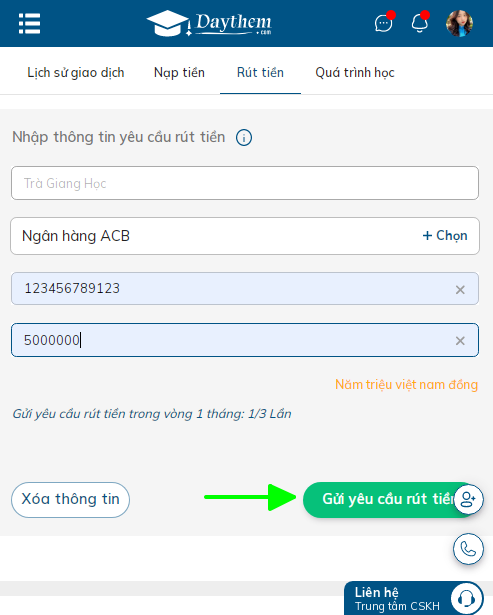Click the headset support icon
Screen dimensions: 493x615
pyautogui.click(x=466, y=599)
